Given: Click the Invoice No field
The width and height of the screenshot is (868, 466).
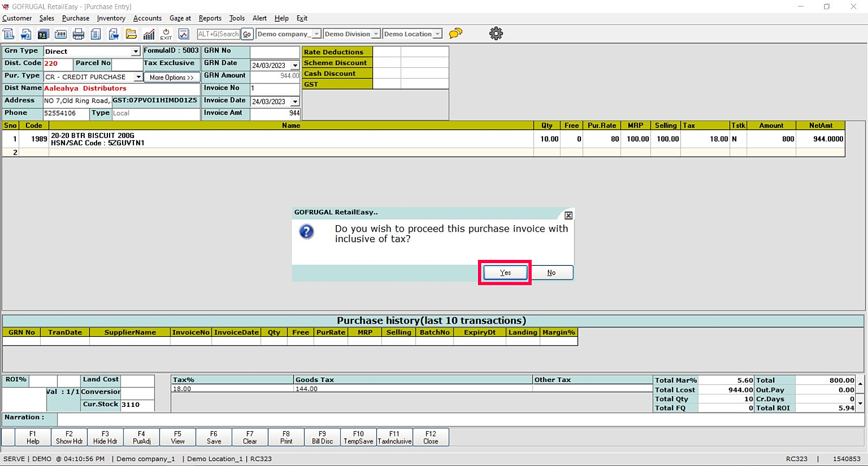Looking at the screenshot, I should click(275, 88).
